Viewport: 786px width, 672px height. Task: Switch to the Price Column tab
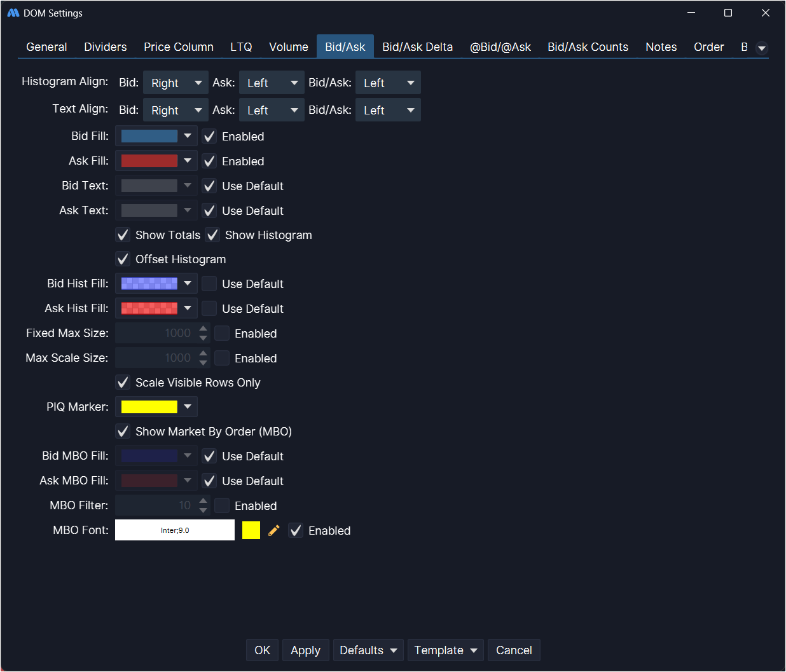pyautogui.click(x=179, y=47)
